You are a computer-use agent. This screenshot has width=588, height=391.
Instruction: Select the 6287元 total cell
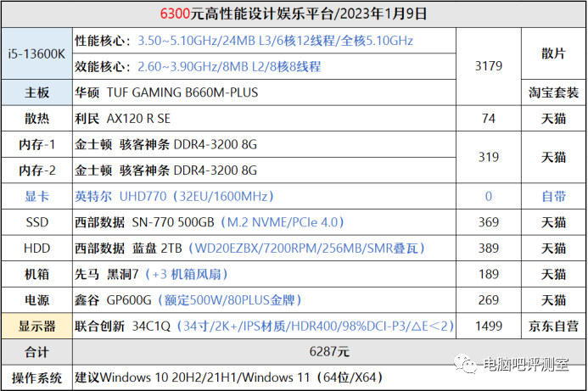pos(329,352)
